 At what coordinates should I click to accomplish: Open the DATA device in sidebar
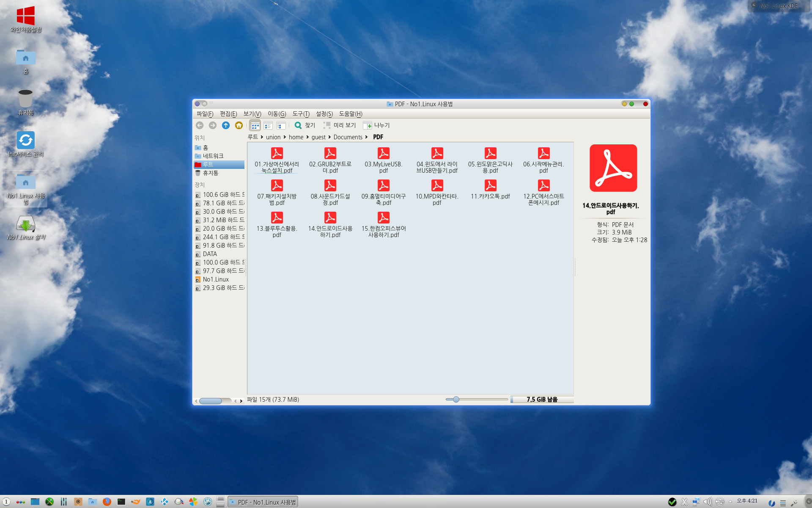tap(219, 254)
